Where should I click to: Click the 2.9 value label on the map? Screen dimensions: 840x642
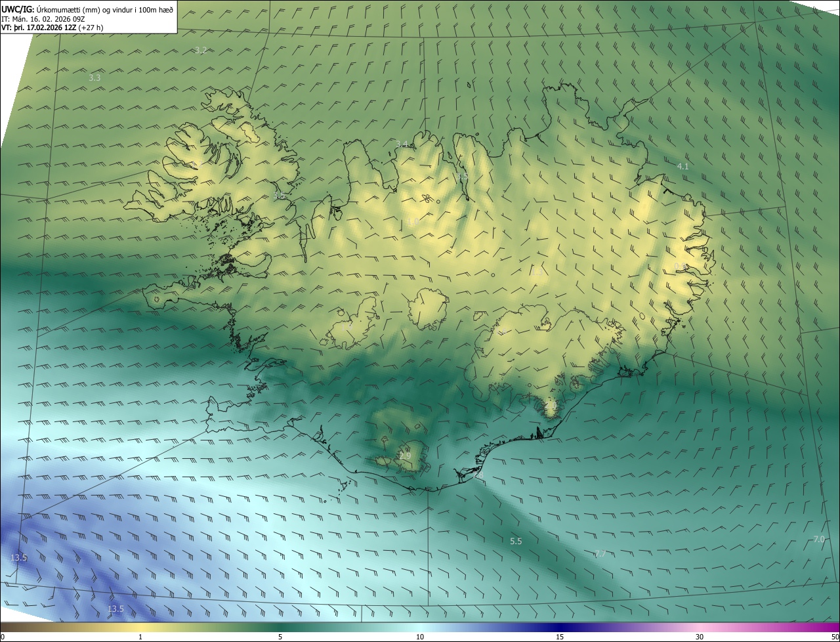pyautogui.click(x=404, y=456)
